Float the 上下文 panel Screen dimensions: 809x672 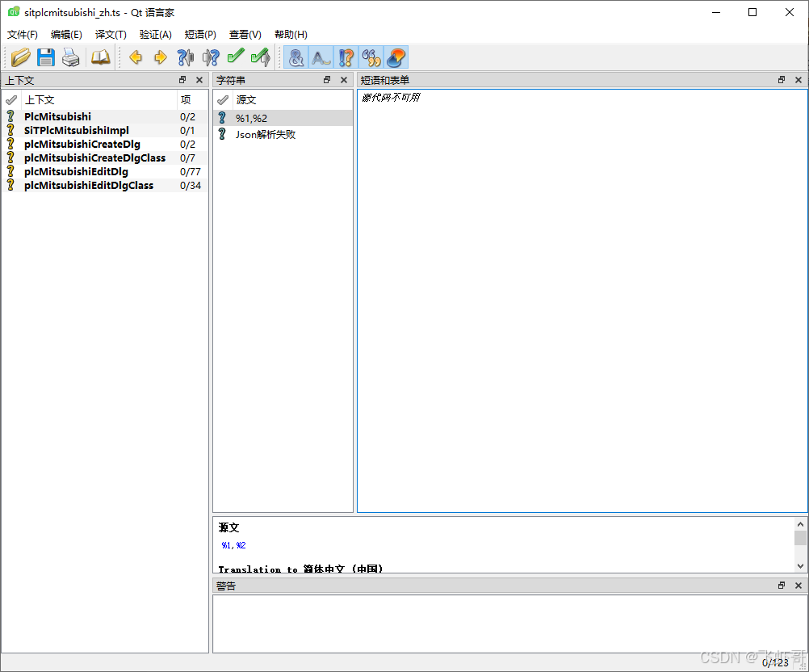tap(182, 80)
